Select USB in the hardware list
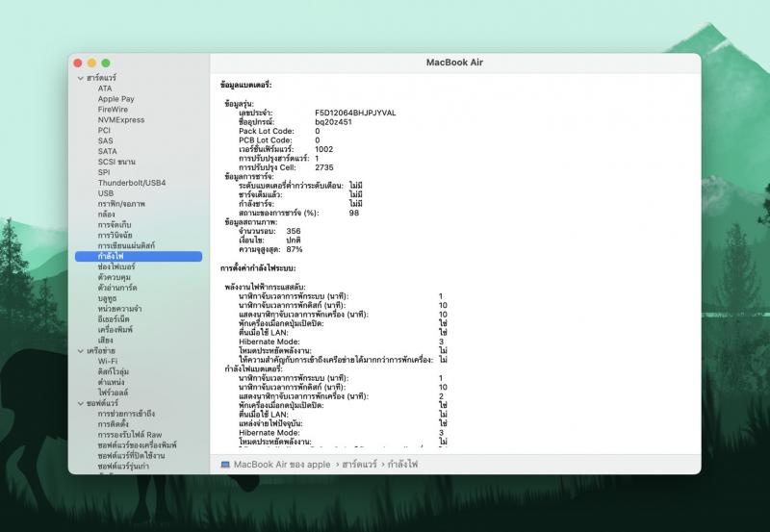Image resolution: width=770 pixels, height=532 pixels. (105, 193)
